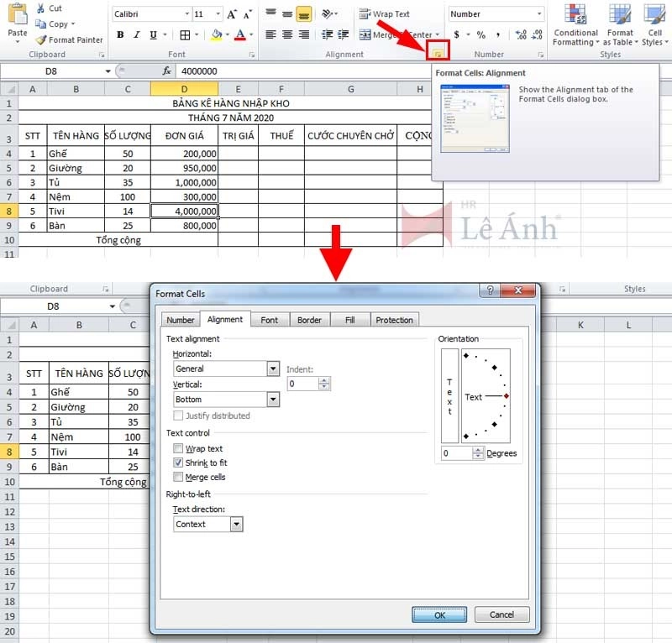The height and width of the screenshot is (643, 672).
Task: Switch to the Font tab
Action: click(269, 320)
